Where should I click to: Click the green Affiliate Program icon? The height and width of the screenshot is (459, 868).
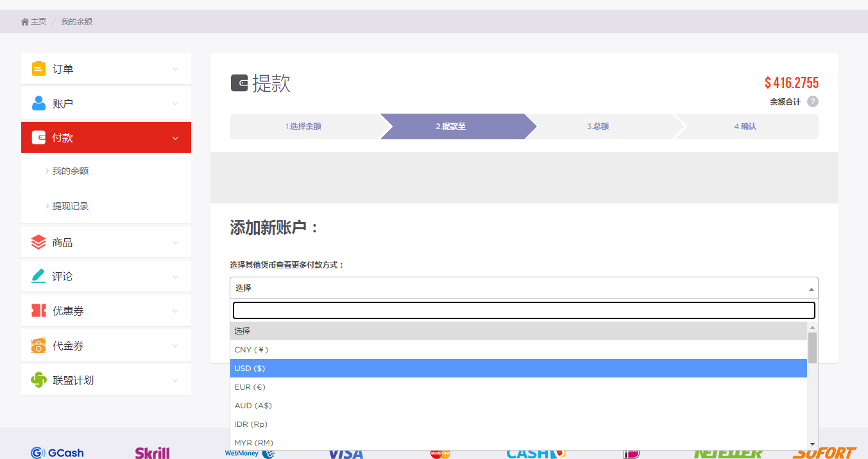point(38,380)
